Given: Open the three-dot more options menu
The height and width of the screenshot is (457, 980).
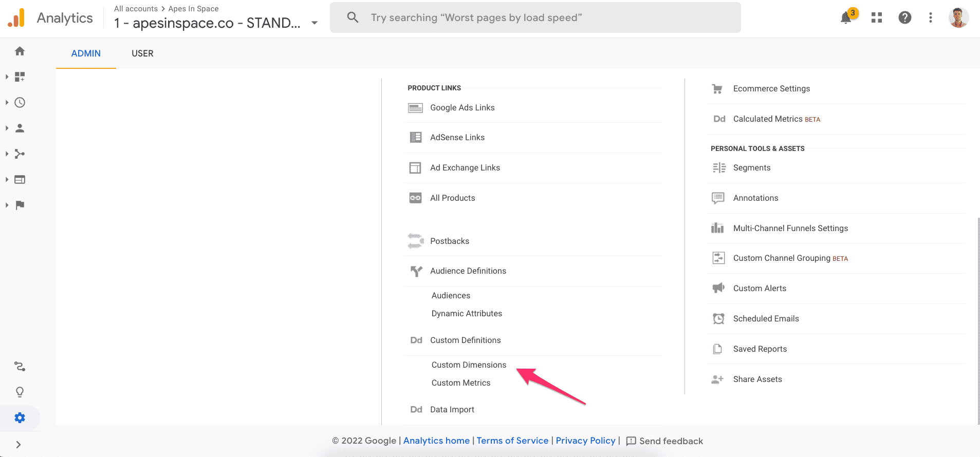Looking at the screenshot, I should 931,17.
